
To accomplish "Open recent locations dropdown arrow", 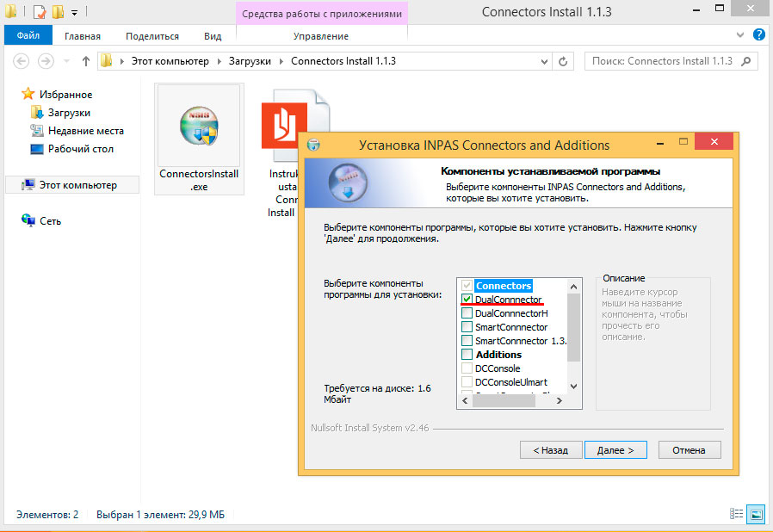I will (66, 62).
